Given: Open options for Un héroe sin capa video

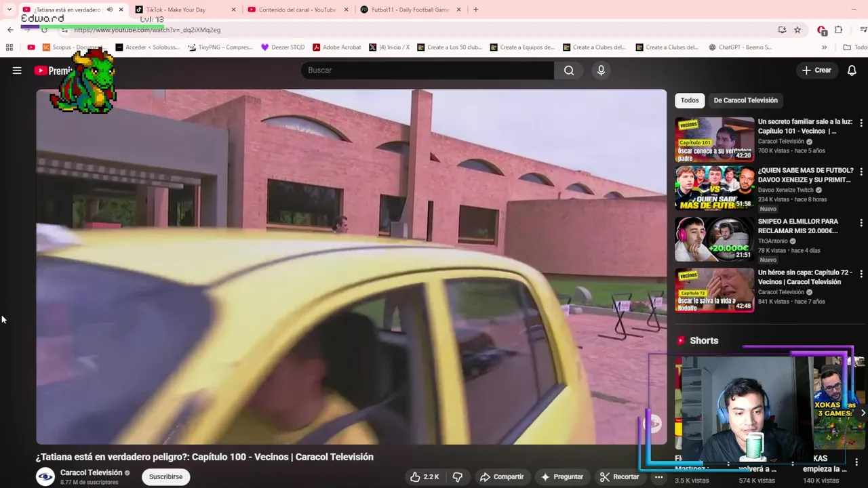Looking at the screenshot, I should tap(861, 273).
